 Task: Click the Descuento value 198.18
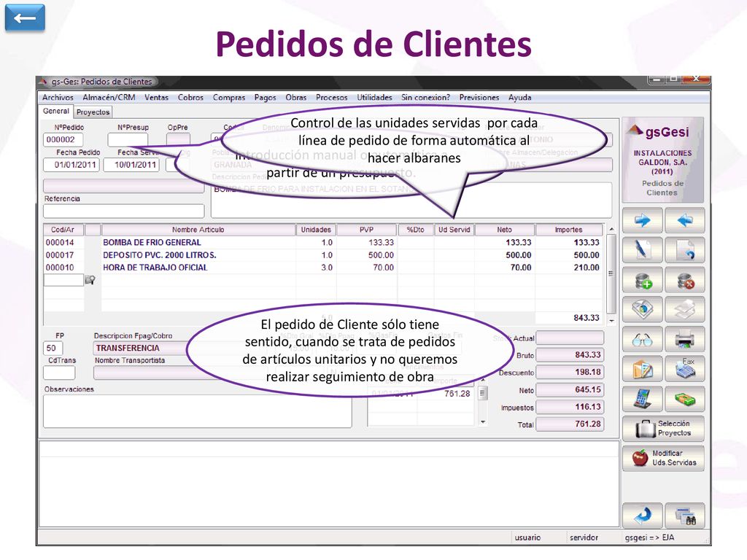click(570, 372)
